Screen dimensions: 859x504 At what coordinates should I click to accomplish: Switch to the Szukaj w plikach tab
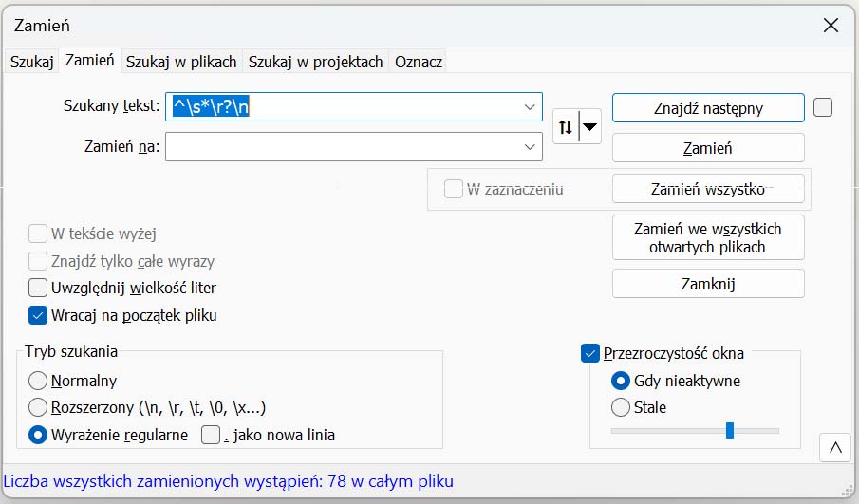[181, 62]
